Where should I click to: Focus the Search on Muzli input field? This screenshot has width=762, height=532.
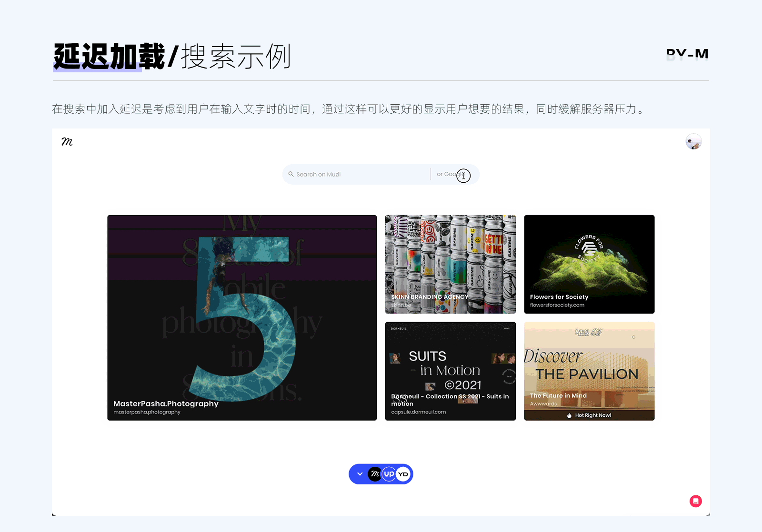[356, 174]
